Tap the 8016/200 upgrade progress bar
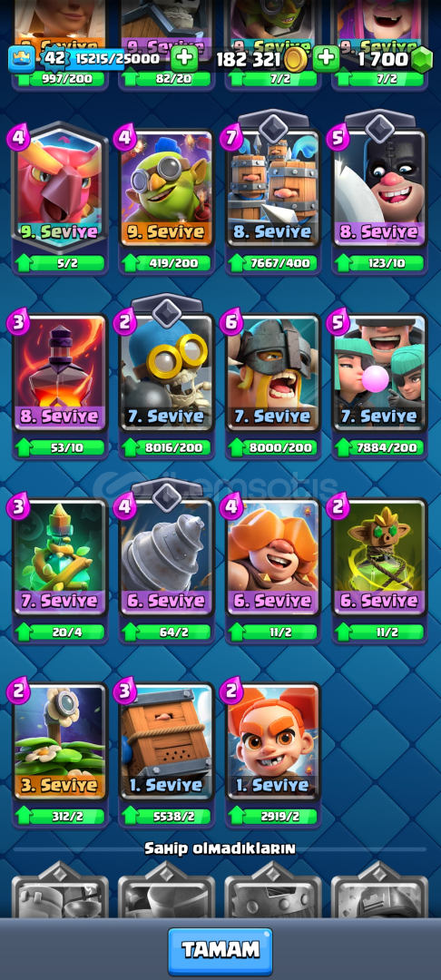The image size is (441, 980). tap(166, 447)
